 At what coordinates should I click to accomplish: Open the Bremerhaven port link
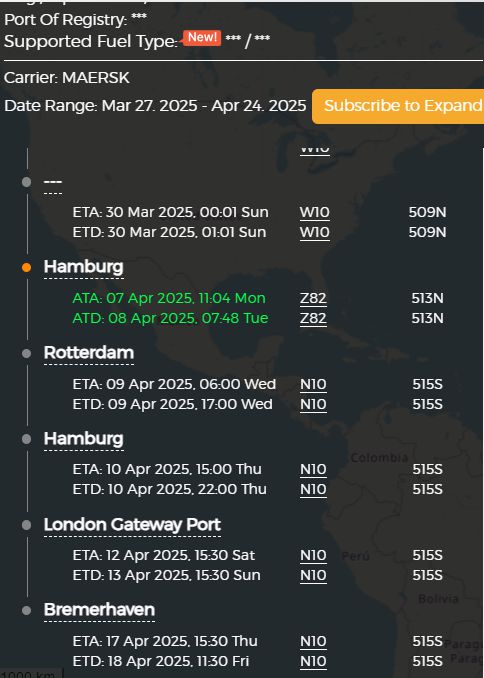point(99,610)
